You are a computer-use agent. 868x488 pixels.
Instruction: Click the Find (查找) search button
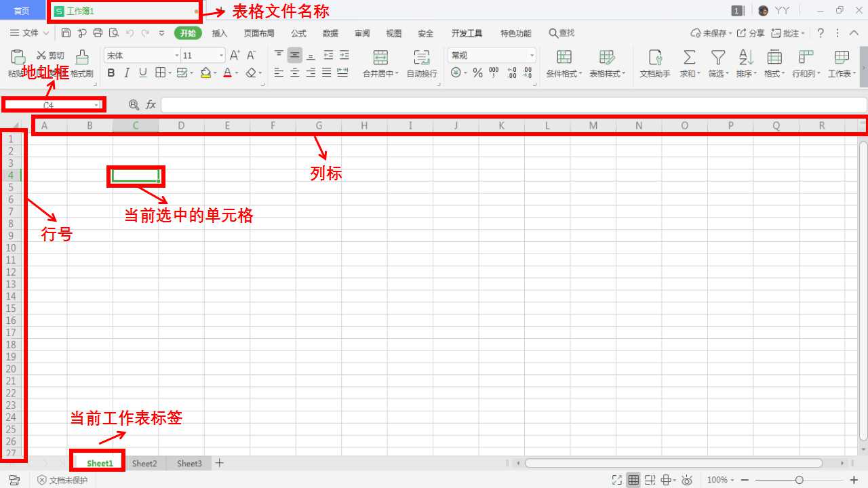coord(562,33)
